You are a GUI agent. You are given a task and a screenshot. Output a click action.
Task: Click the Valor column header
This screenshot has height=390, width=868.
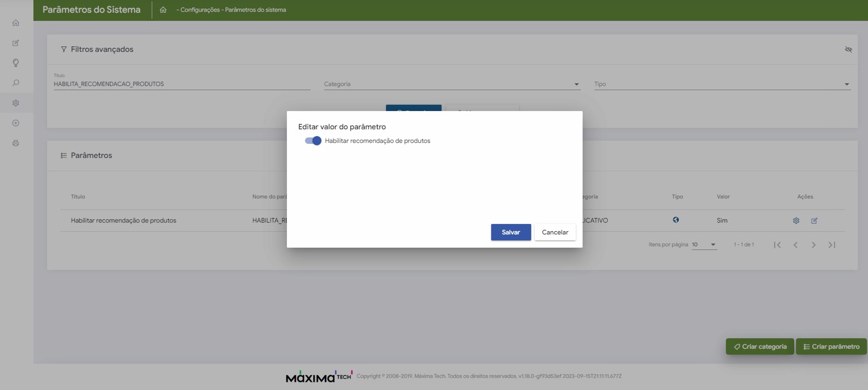point(723,197)
